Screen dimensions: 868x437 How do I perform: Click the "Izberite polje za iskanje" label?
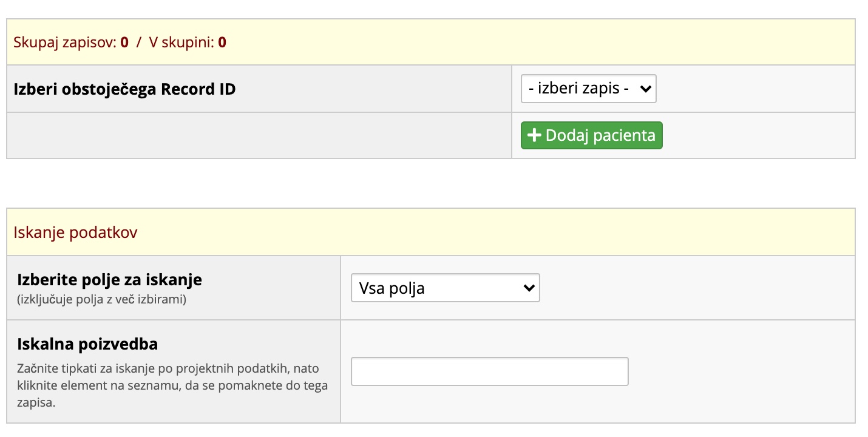[x=109, y=280]
